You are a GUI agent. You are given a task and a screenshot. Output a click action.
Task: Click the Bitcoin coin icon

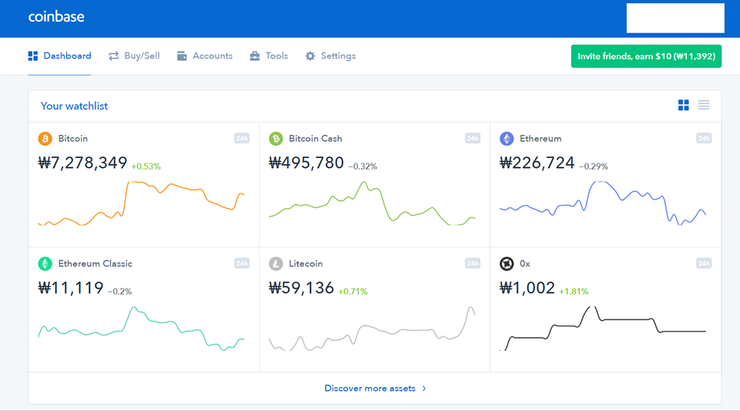(x=45, y=139)
